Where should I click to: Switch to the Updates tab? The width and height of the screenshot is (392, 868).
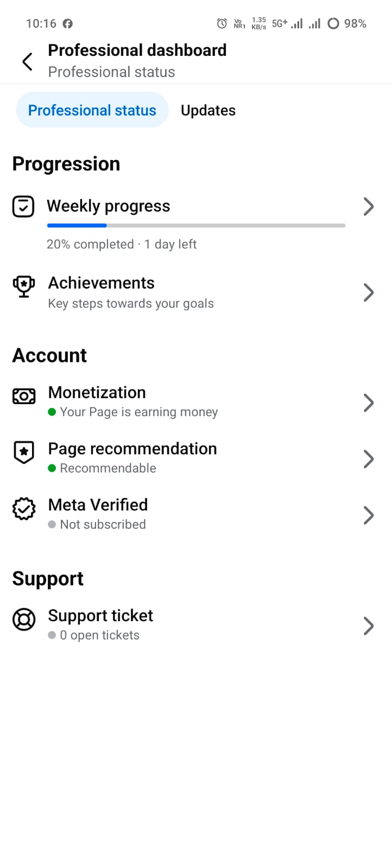coord(208,110)
